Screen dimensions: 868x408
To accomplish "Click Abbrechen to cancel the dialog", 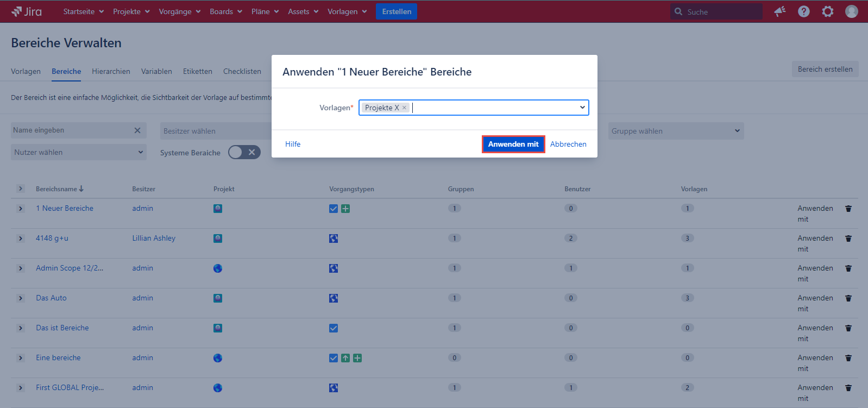I will click(x=568, y=144).
